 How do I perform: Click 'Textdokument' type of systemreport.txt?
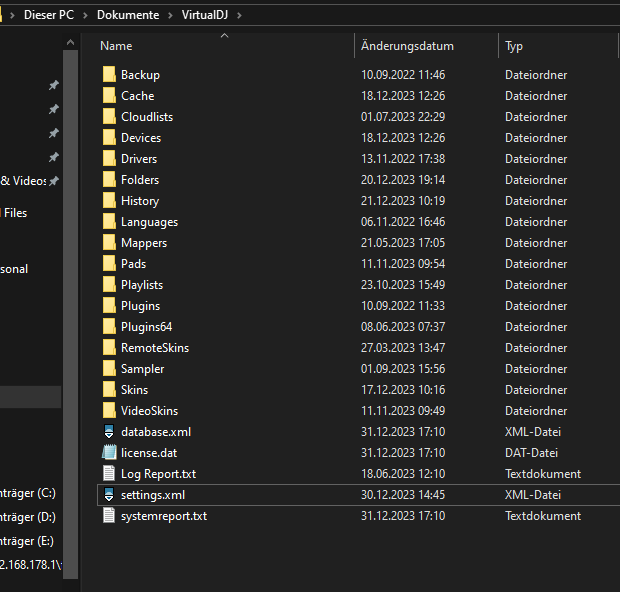543,516
